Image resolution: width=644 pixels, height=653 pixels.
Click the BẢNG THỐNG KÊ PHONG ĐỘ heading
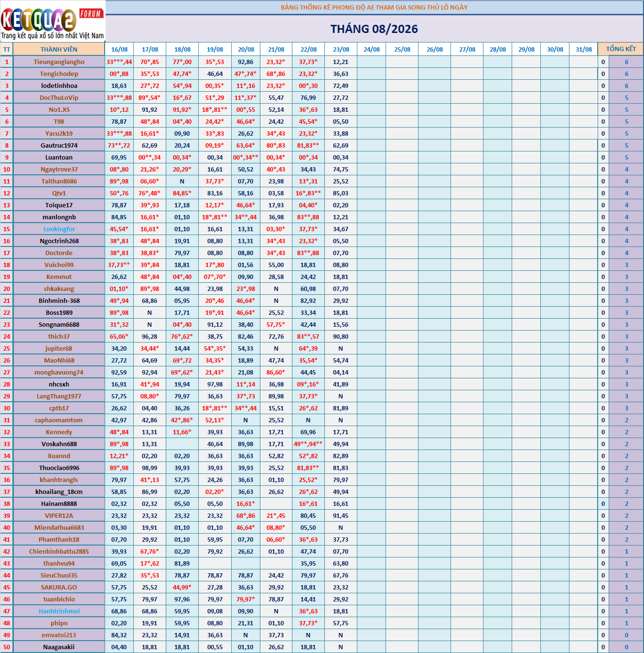374,7
